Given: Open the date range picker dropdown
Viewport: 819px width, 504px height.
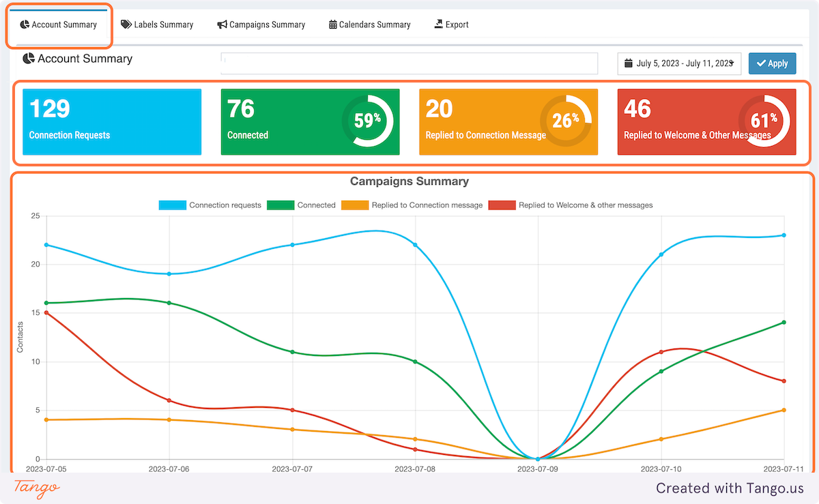Looking at the screenshot, I should click(679, 63).
